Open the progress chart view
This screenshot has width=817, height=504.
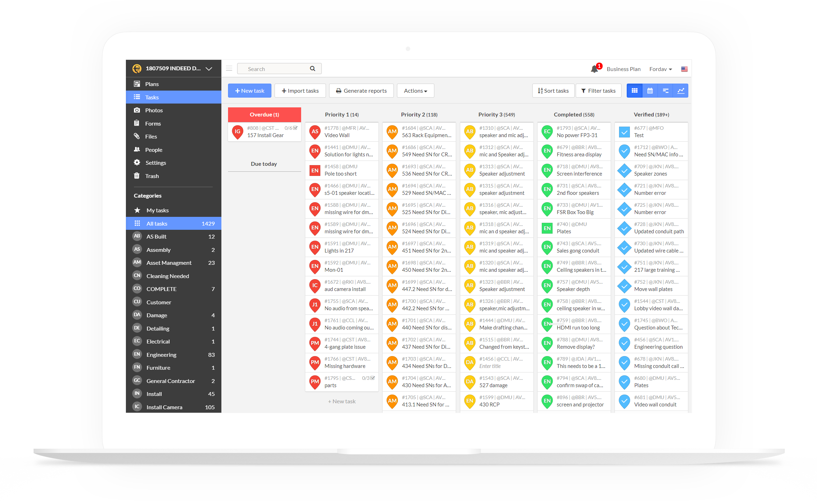(681, 91)
